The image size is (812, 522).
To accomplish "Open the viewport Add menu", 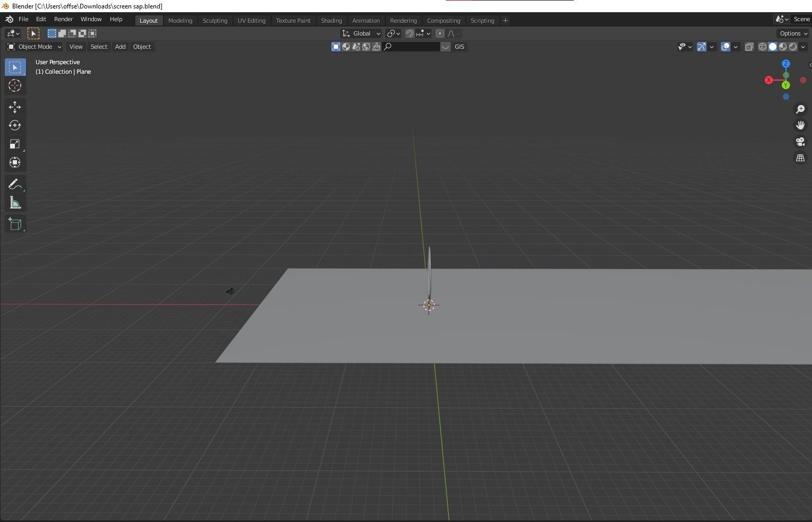I will (120, 47).
